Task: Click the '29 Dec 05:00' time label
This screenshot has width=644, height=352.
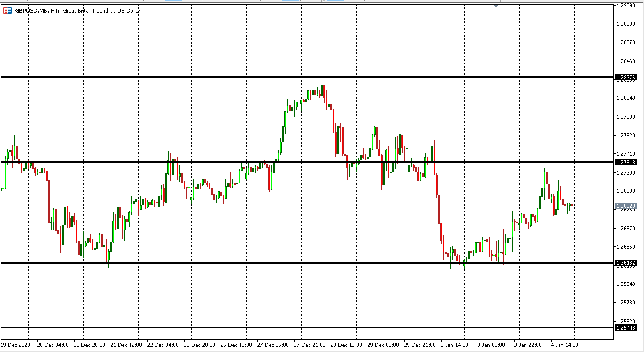Action: tap(383, 345)
